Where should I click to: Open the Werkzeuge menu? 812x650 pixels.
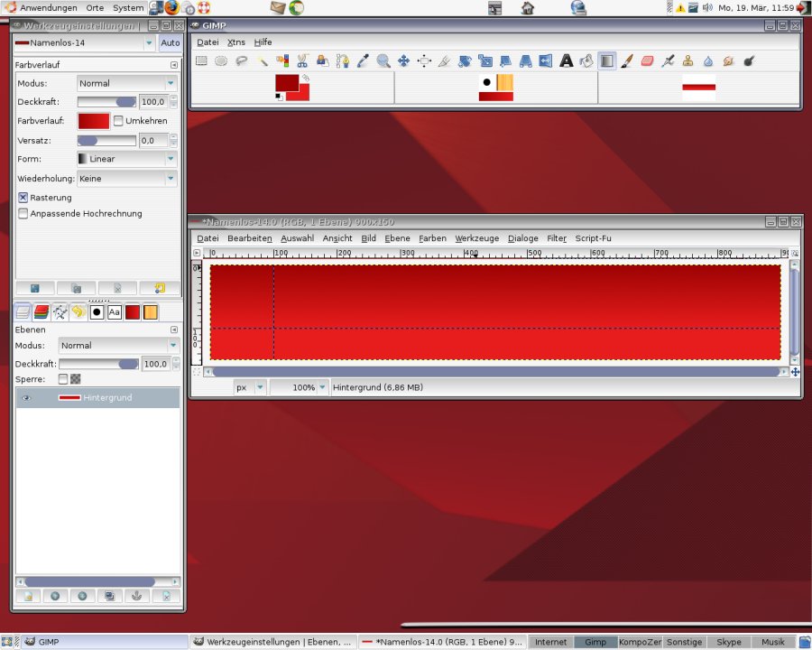pyautogui.click(x=477, y=238)
